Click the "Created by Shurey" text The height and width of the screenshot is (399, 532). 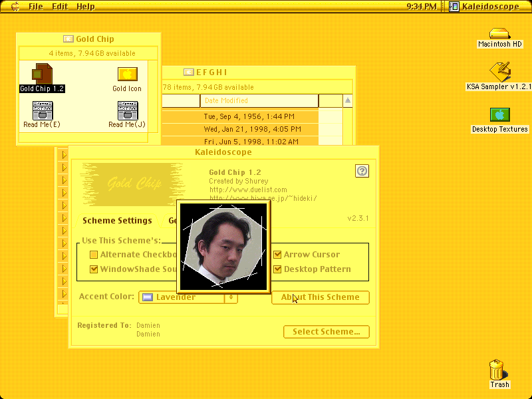point(239,181)
